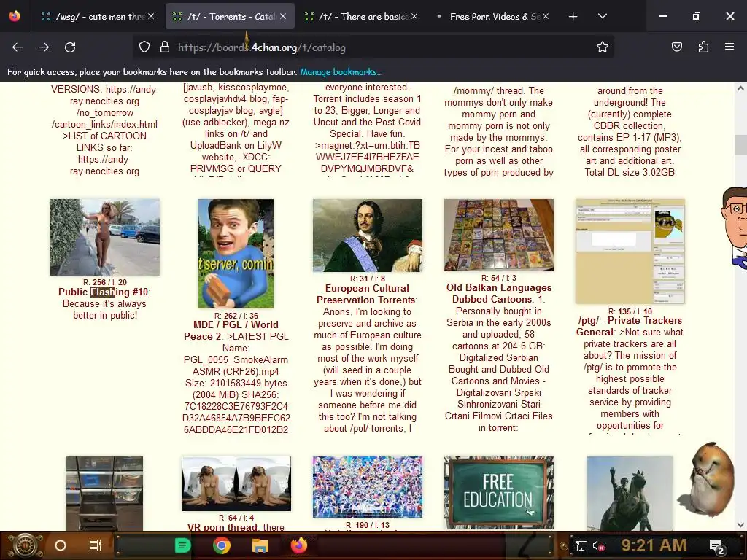Open the green notes app on taskbar
This screenshot has width=747, height=560.
(x=182, y=545)
